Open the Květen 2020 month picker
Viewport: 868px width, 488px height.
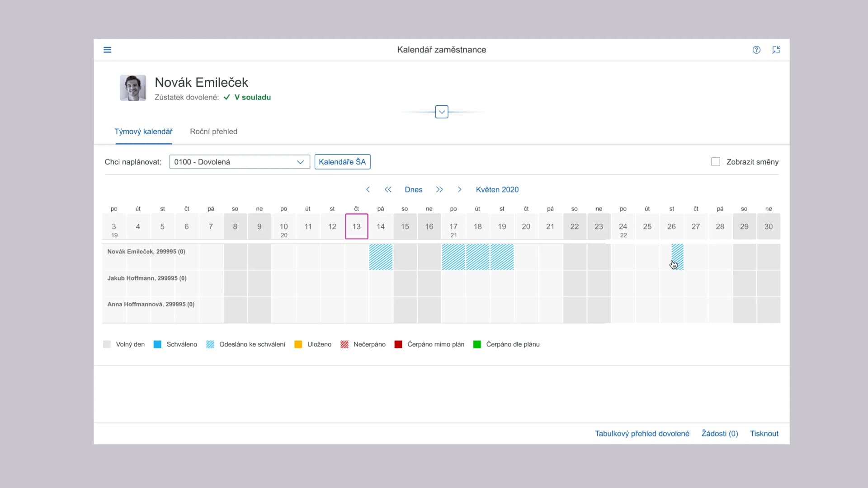[x=497, y=190]
